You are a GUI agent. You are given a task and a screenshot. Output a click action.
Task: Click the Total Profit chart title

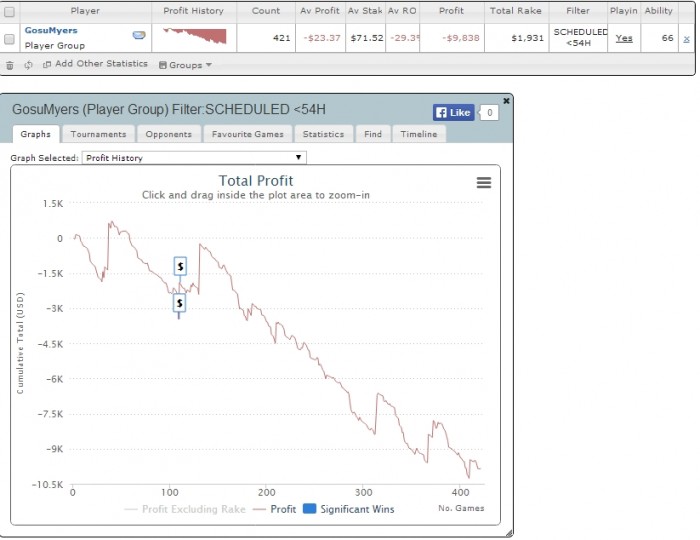(256, 180)
